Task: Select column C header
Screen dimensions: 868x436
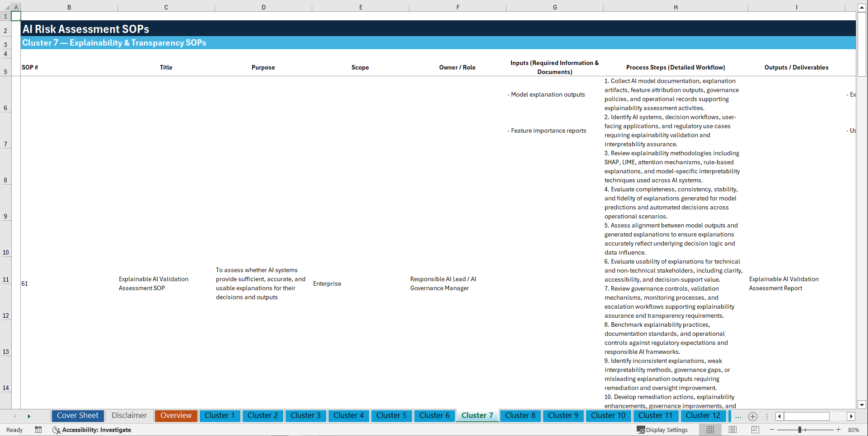Action: click(166, 7)
